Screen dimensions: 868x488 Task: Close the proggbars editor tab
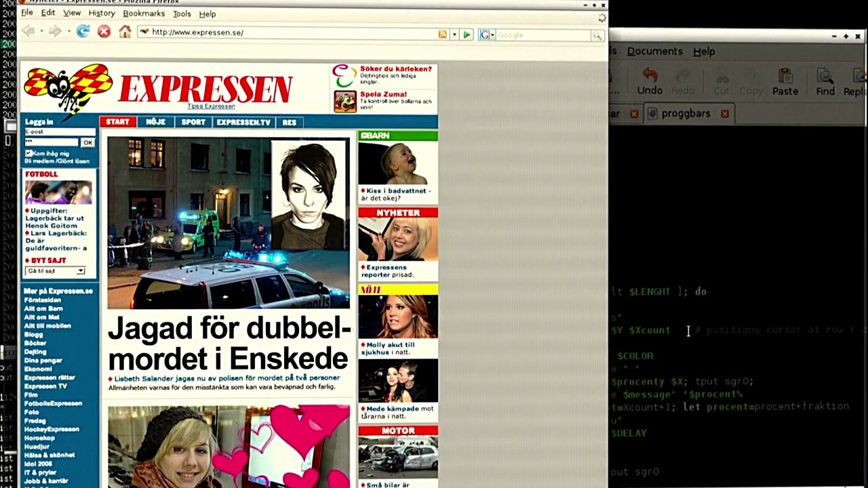725,114
